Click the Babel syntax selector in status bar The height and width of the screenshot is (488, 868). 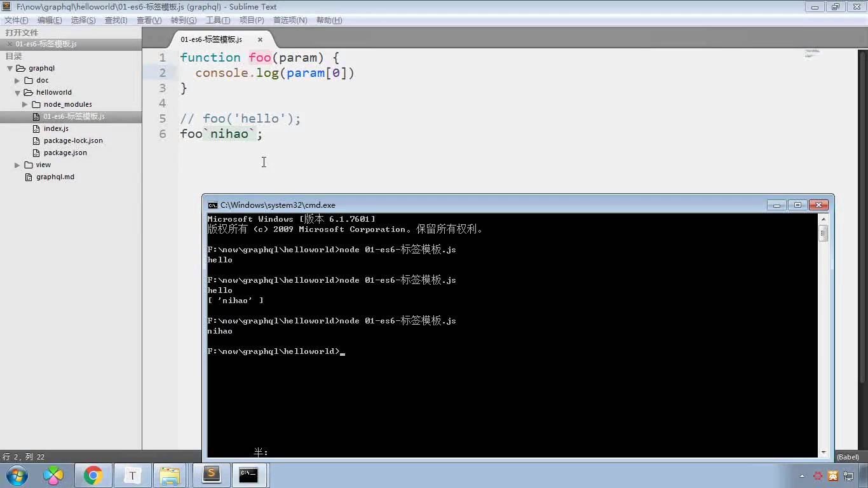tap(848, 457)
